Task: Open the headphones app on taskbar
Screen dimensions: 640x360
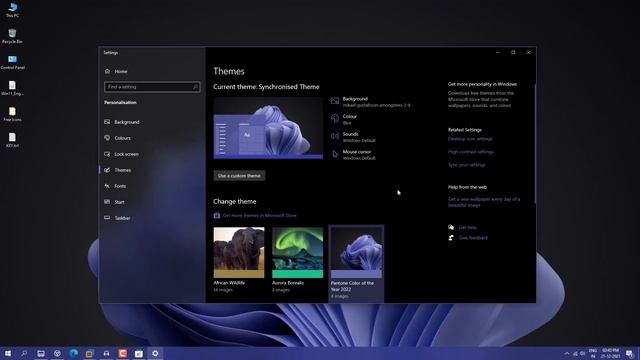Action: (x=106, y=353)
